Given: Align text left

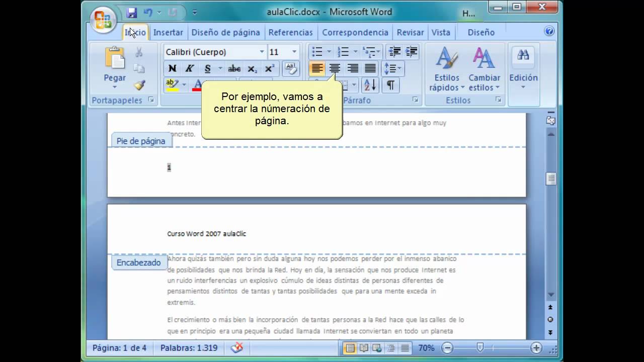Looking at the screenshot, I should point(317,68).
